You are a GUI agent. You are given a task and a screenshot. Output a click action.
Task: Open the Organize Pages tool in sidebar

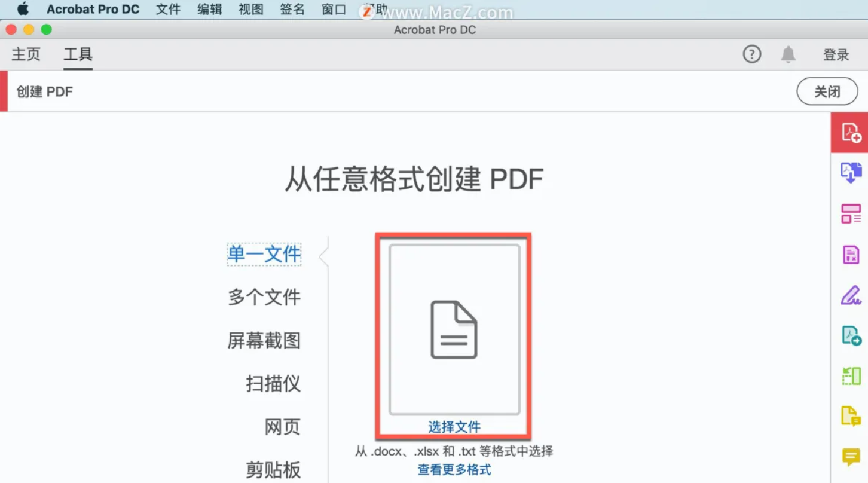click(x=851, y=213)
